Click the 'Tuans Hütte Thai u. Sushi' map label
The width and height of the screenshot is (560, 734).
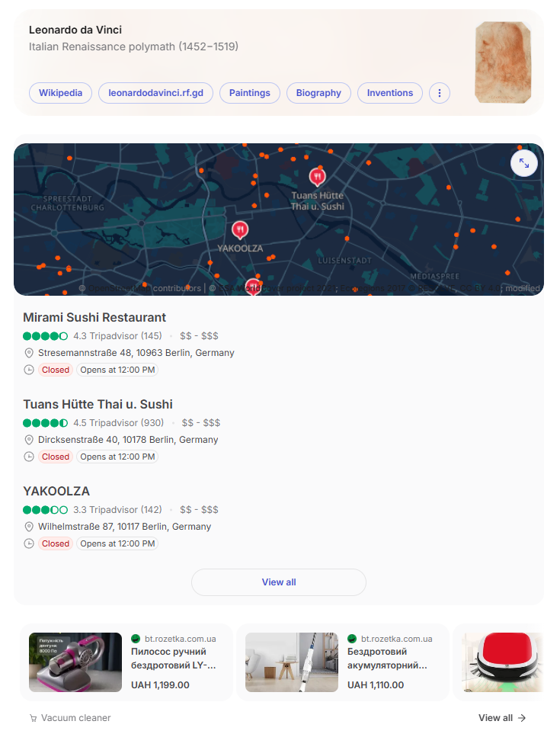[317, 200]
